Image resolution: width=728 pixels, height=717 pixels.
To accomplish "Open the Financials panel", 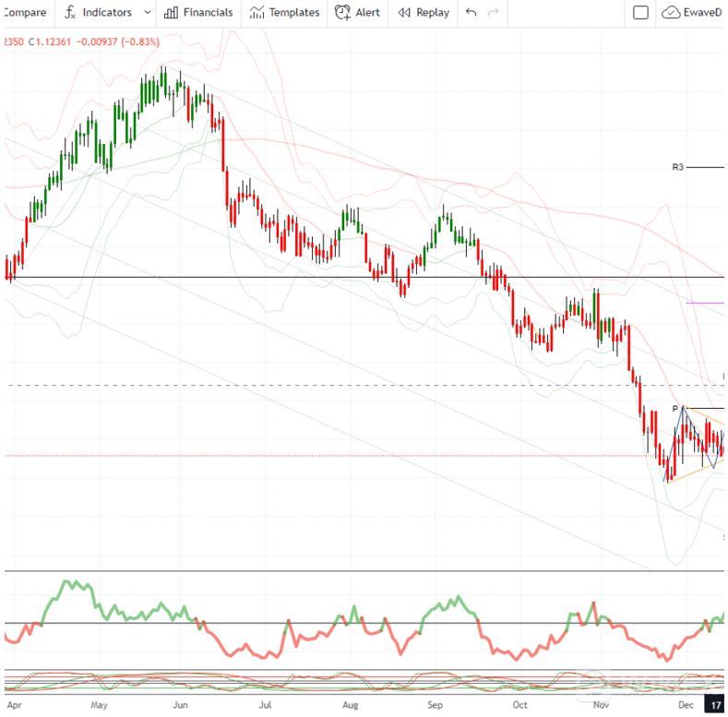I will 197,13.
